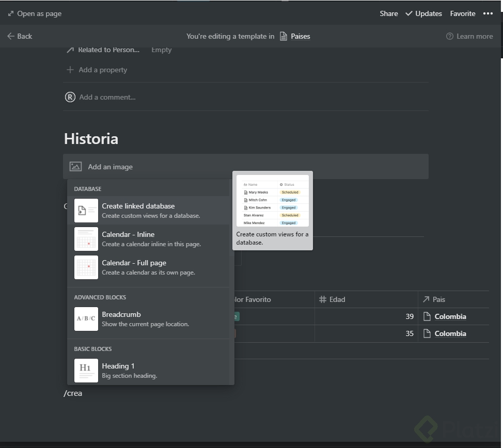This screenshot has height=448, width=503.
Task: Click the Empty value of Related to Person
Action: pos(161,50)
